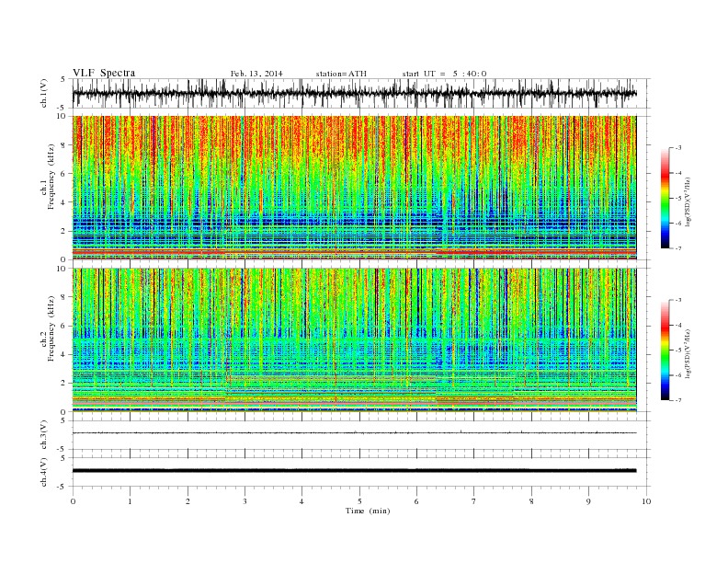Screen dimensions: 728x563
Task: Click the '-7' tick on lower colorbar
Action: coord(678,400)
